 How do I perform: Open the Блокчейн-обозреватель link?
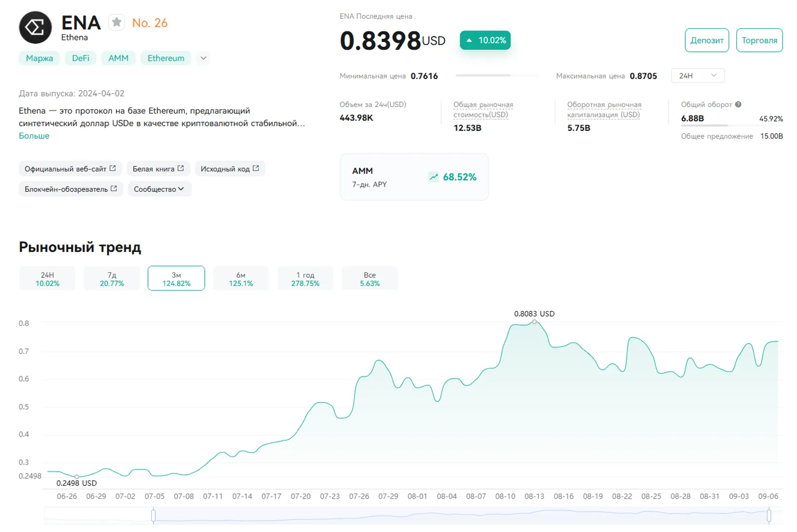click(x=71, y=189)
